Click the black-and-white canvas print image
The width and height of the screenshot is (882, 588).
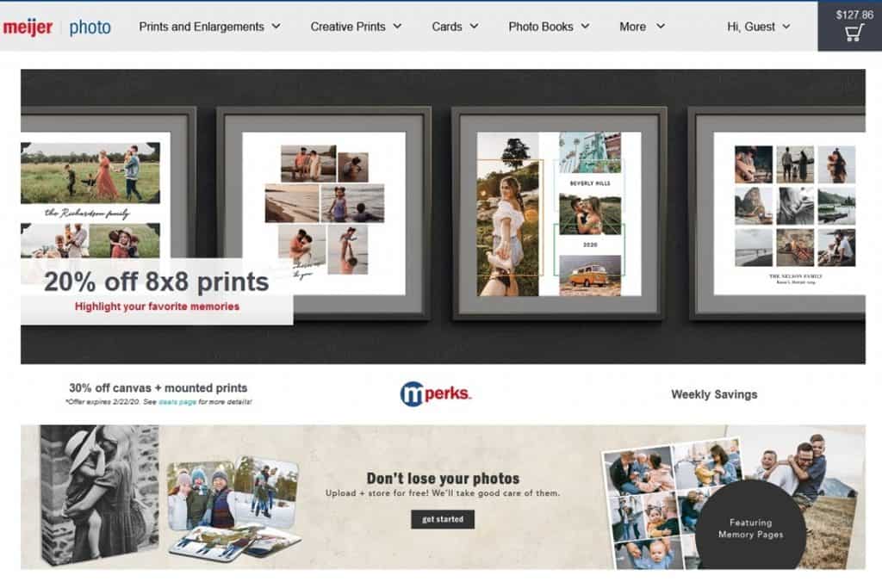point(100,495)
